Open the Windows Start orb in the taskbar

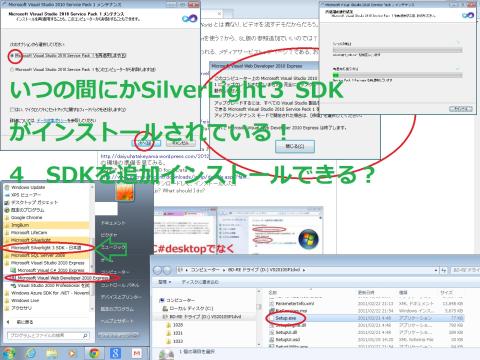[x=8, y=353]
